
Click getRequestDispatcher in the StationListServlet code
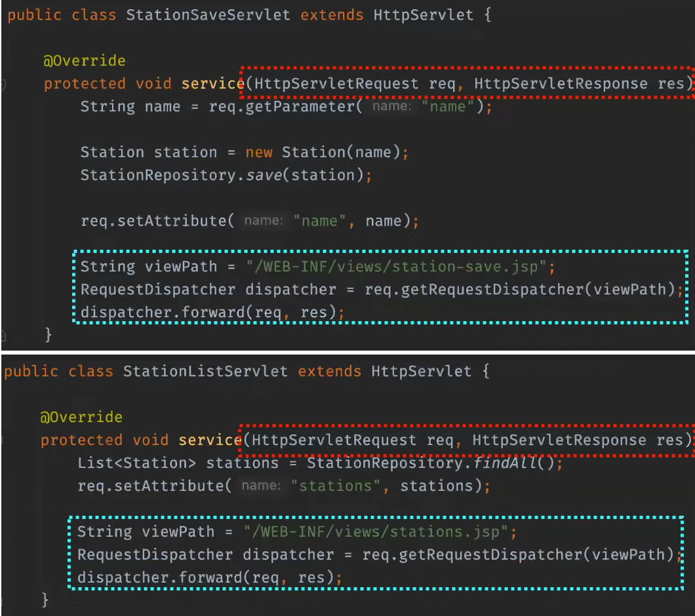click(x=490, y=554)
